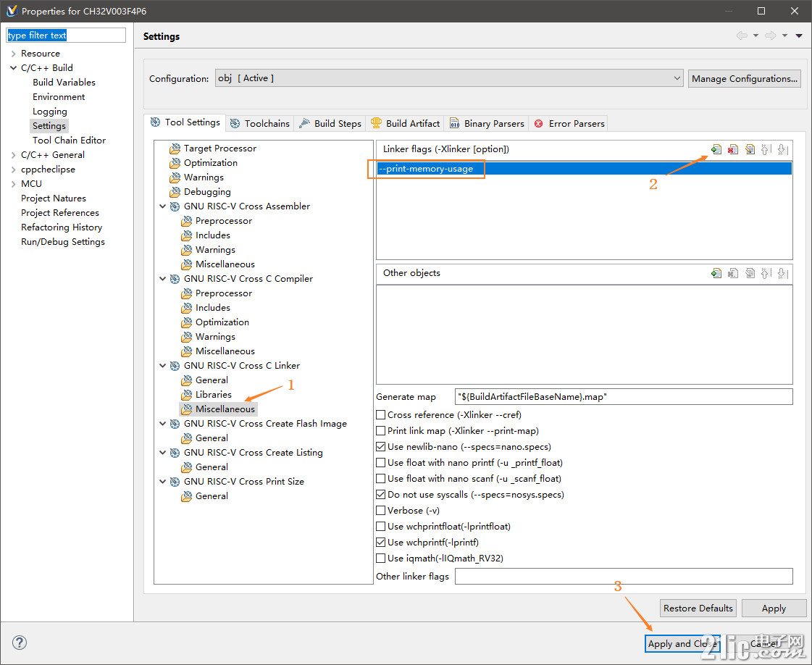
Task: Collapse GNU RISC-V Cross C Linker node
Action: 162,366
